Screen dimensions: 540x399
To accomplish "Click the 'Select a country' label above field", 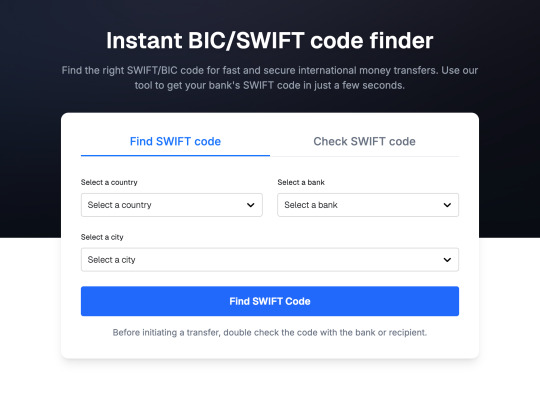I will pyautogui.click(x=109, y=182).
